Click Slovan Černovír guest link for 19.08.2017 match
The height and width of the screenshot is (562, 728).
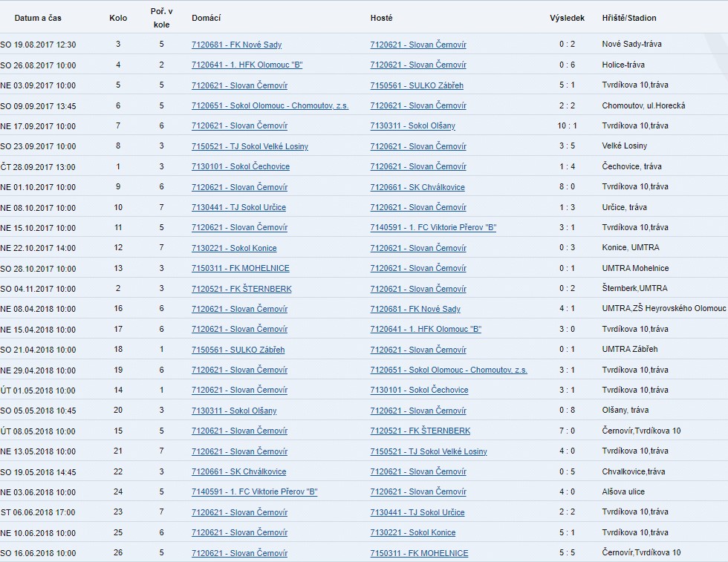tap(418, 45)
